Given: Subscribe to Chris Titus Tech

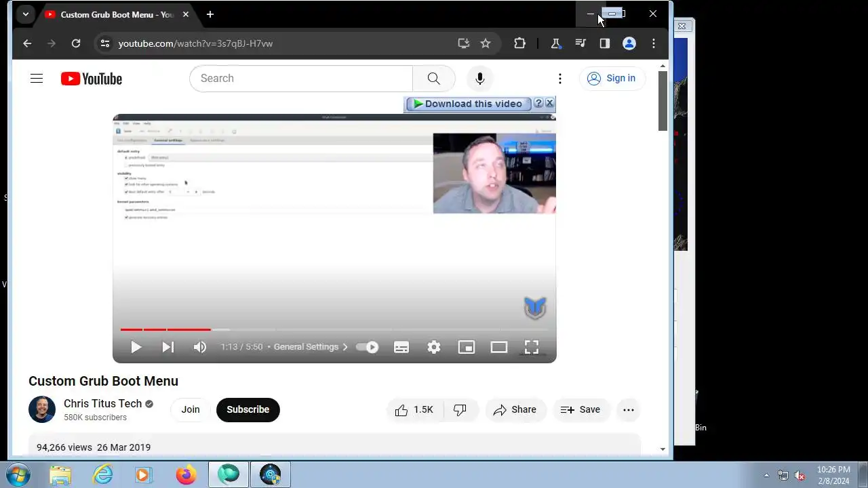Looking at the screenshot, I should [x=248, y=410].
